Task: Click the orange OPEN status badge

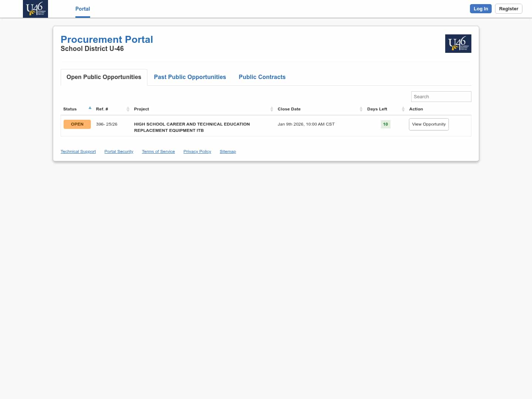Action: tap(77, 124)
